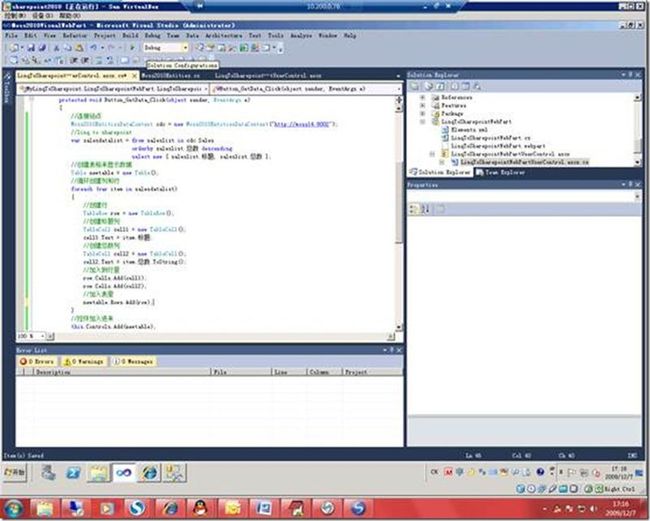The height and width of the screenshot is (521, 650).
Task: Switch to LinqToSharepoint UserControl.ascx editor tab
Action: click(x=268, y=76)
